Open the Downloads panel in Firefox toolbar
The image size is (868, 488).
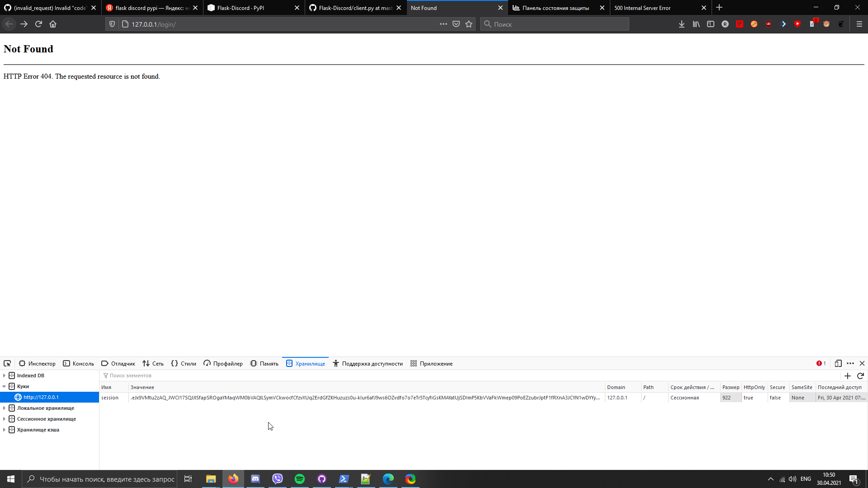click(681, 24)
